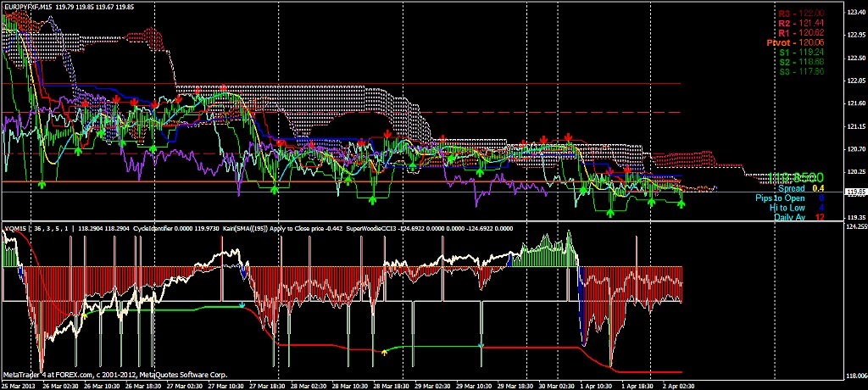
Task: Click the EURJPYFXF,M15 chart symbol label
Action: coord(28,6)
